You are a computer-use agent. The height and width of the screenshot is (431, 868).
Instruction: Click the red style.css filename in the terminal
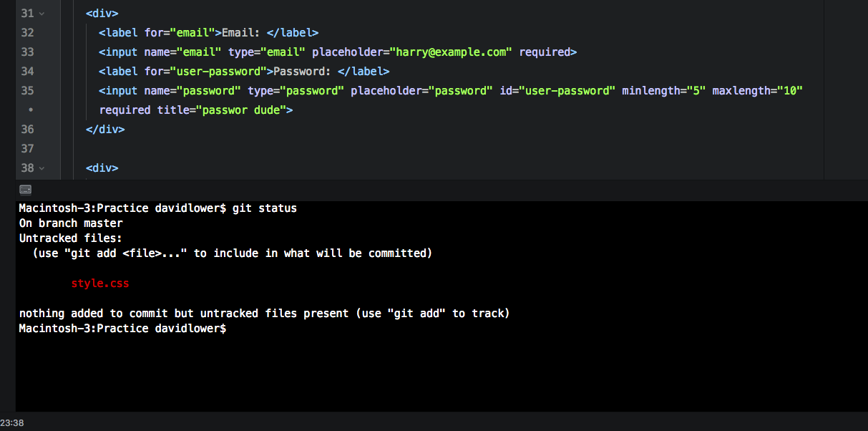[x=100, y=284]
